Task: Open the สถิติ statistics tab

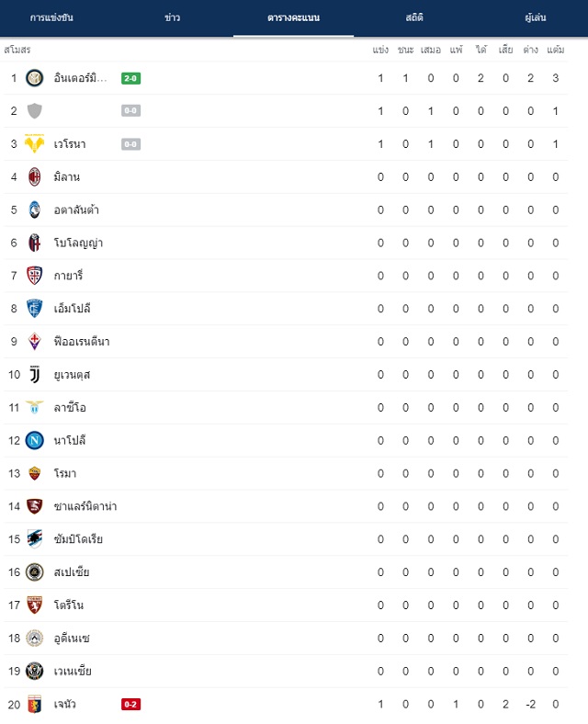Action: tap(414, 18)
